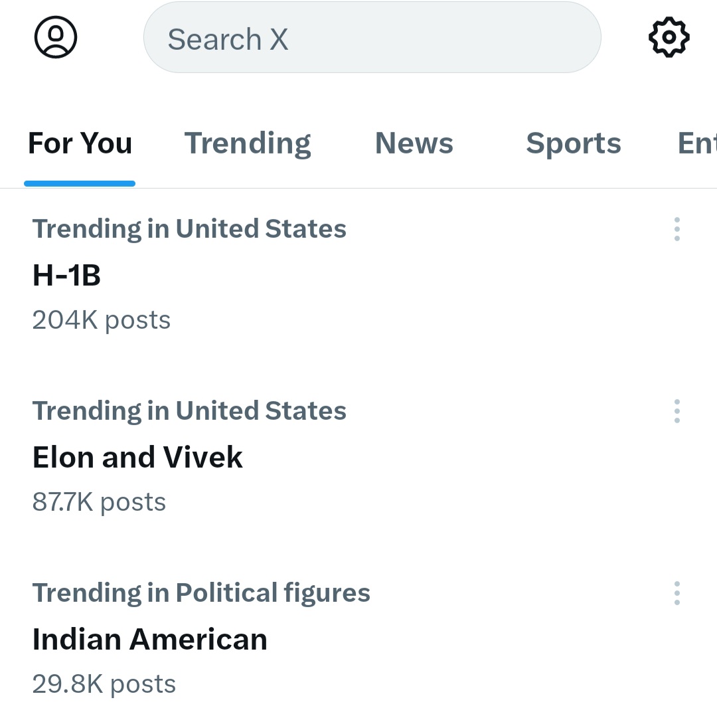Click the Trending in Political figures label
717x728 pixels.
tap(201, 593)
